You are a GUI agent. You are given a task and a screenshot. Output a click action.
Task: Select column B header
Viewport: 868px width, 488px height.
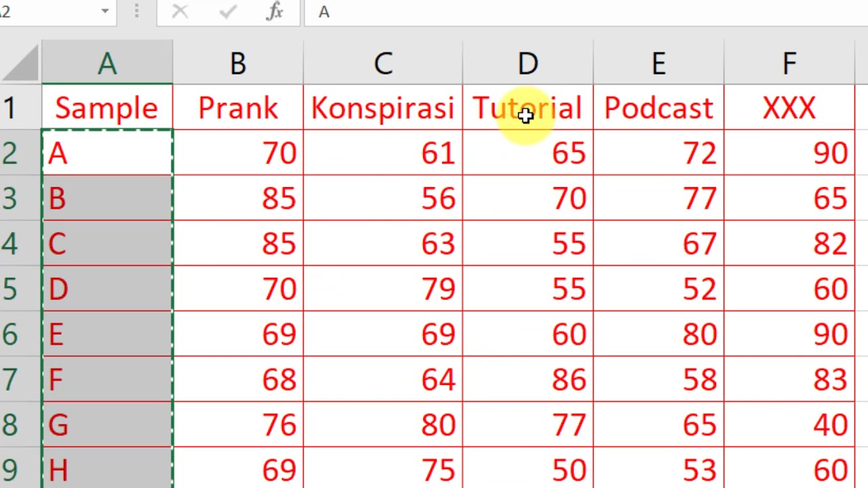point(238,63)
